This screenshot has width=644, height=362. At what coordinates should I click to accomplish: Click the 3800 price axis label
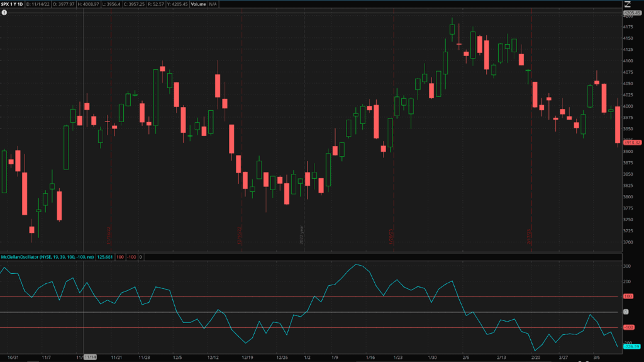coord(628,196)
